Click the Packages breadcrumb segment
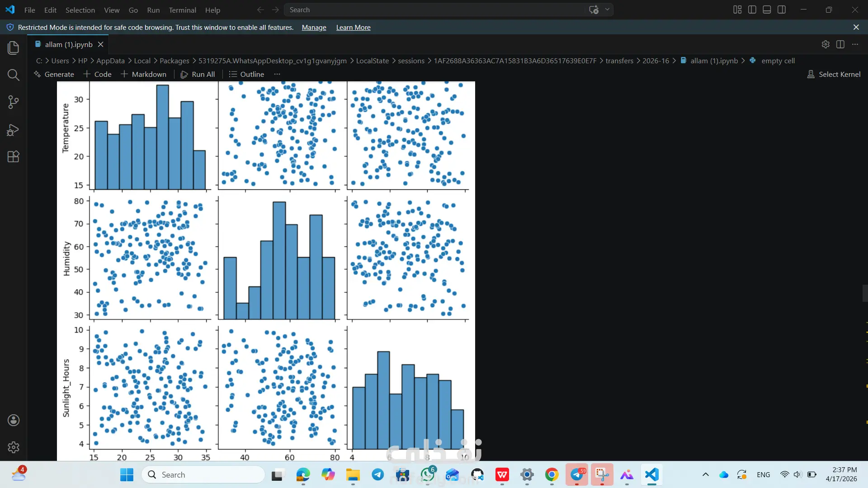Image resolution: width=868 pixels, height=488 pixels. click(175, 61)
